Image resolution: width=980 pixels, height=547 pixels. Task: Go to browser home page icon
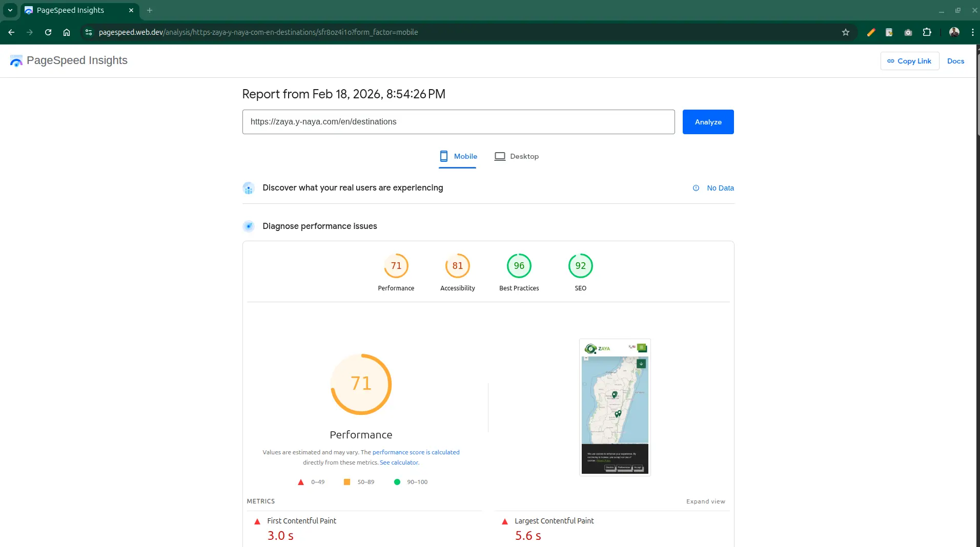pos(67,32)
